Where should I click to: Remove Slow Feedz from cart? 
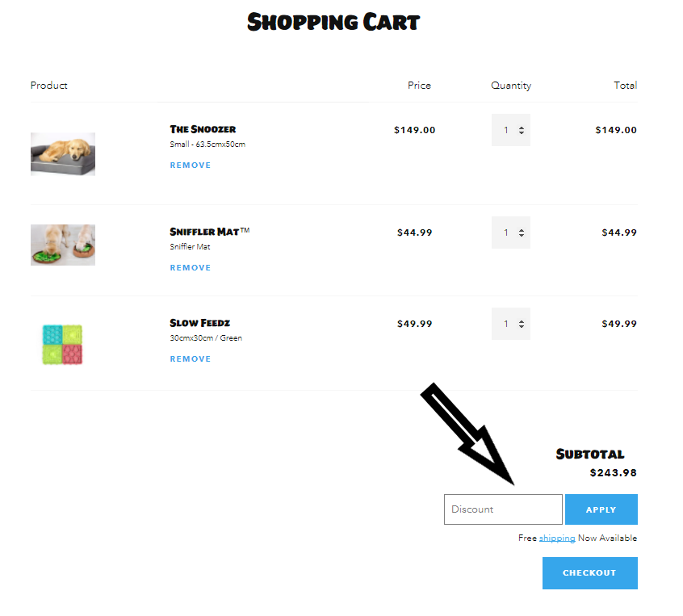tap(191, 359)
